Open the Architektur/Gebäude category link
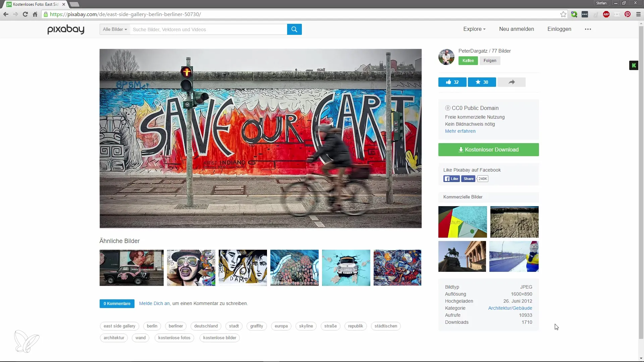The image size is (644, 362). 510,308
